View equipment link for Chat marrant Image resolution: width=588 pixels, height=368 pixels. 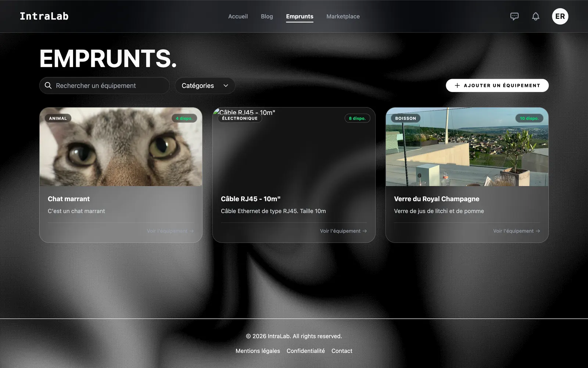coord(170,231)
